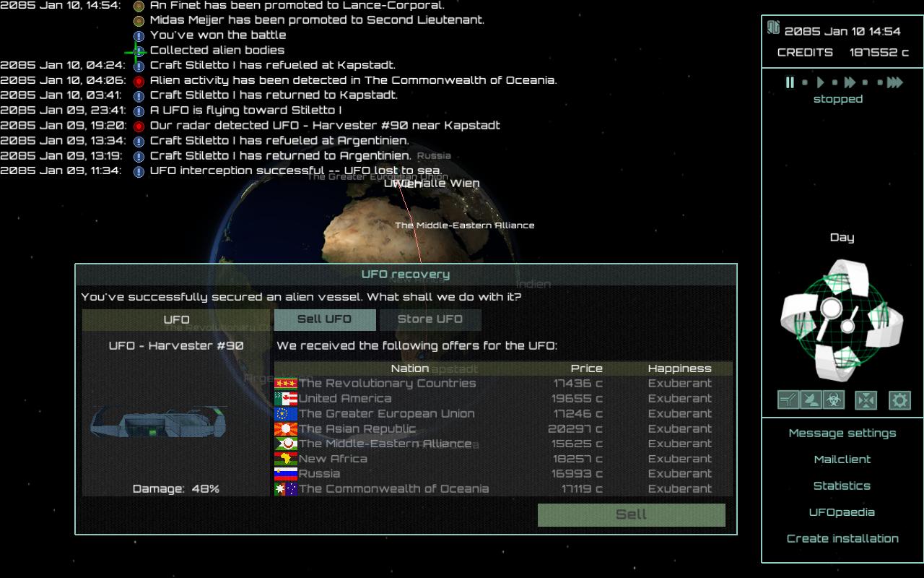
Task: Click the Commonwealth of Oceania flag
Action: coord(286,489)
